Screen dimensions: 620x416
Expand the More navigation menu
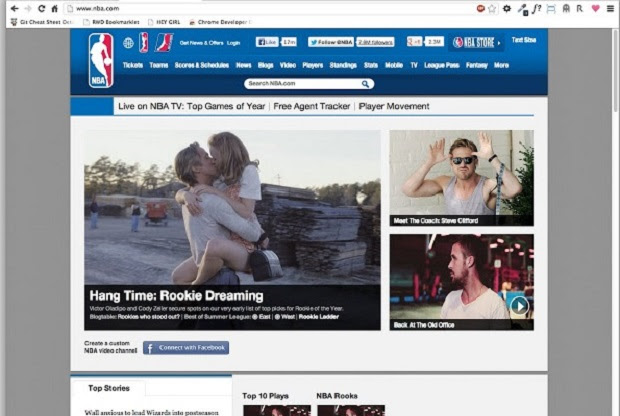pyautogui.click(x=501, y=65)
